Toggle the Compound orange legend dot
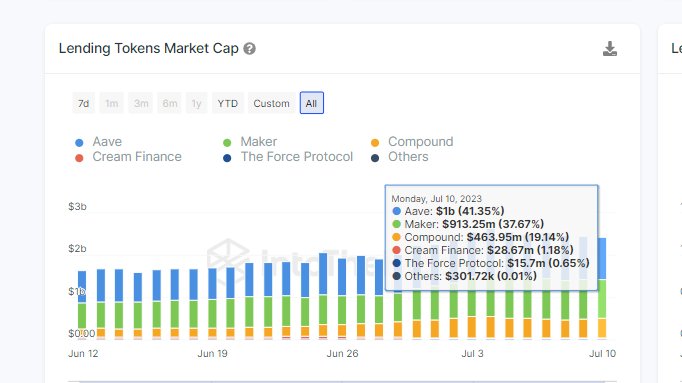682x383 pixels. click(x=375, y=143)
